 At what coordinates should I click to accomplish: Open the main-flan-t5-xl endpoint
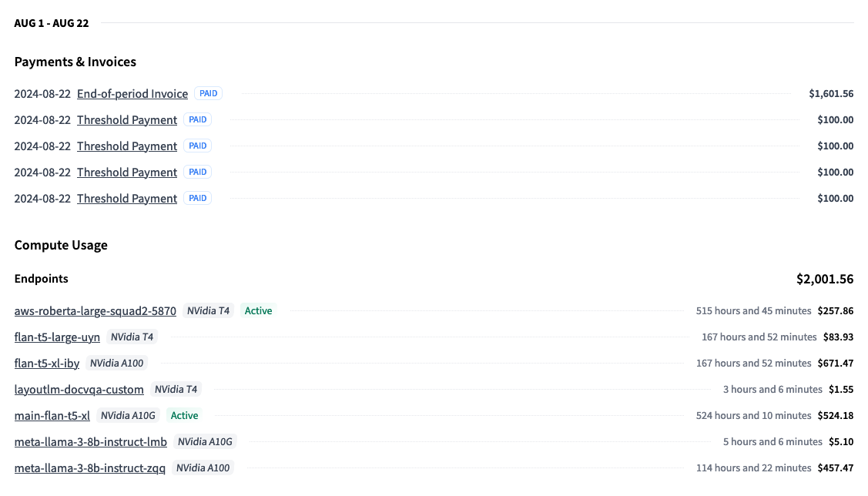click(x=52, y=416)
